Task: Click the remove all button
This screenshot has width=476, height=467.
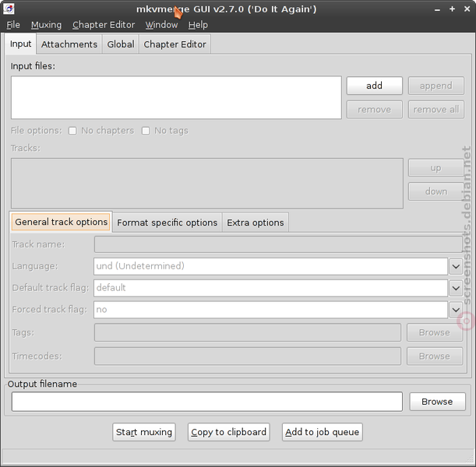Action: [436, 110]
